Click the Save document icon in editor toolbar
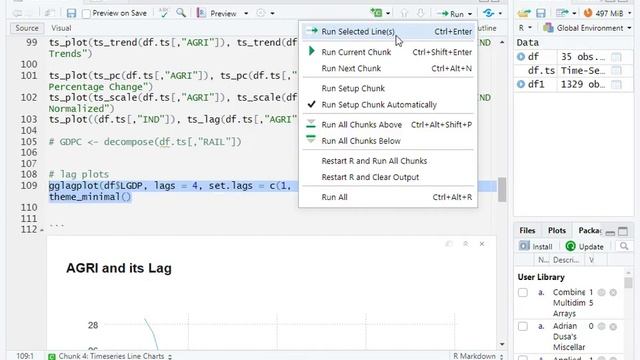 pyautogui.click(x=71, y=13)
